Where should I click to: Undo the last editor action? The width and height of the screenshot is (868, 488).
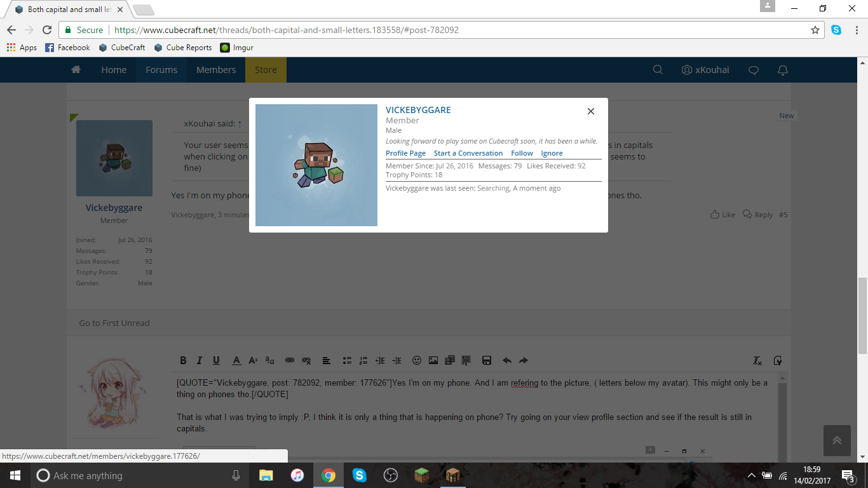pos(507,360)
